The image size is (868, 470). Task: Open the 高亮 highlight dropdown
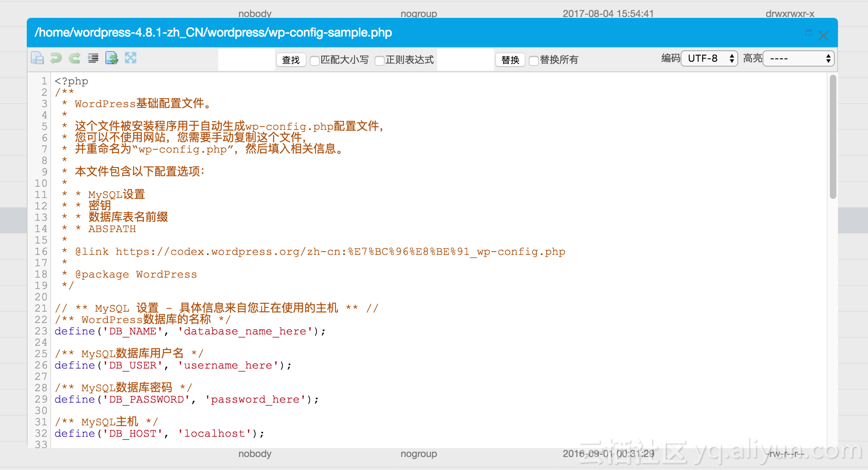click(x=798, y=58)
